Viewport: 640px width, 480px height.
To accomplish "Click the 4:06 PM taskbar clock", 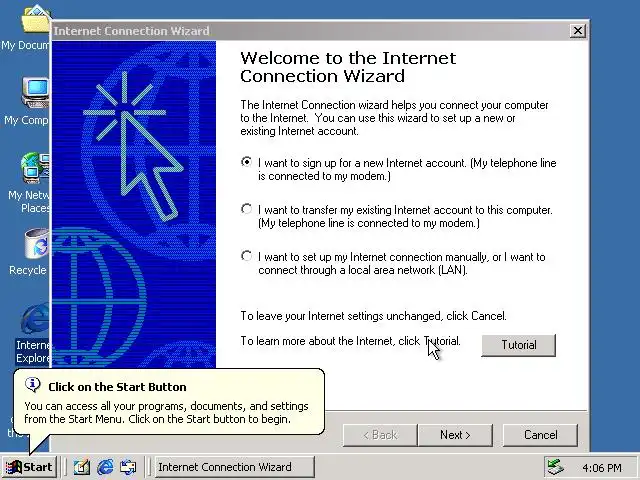I will click(602, 468).
